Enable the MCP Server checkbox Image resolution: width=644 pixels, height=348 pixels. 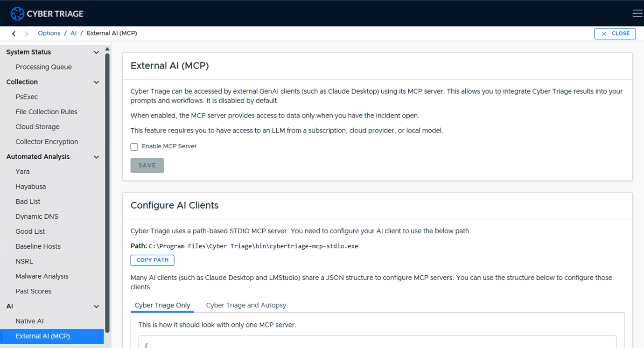[x=134, y=146]
